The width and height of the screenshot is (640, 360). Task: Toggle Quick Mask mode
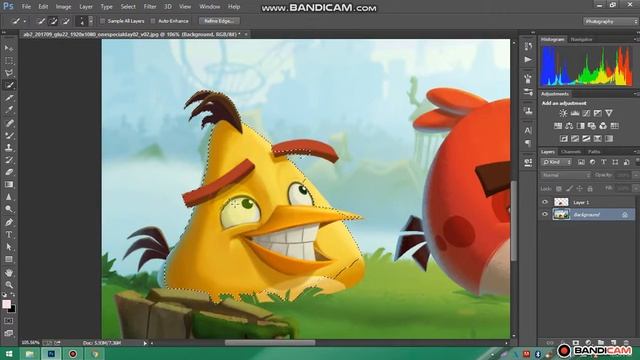pos(9,321)
